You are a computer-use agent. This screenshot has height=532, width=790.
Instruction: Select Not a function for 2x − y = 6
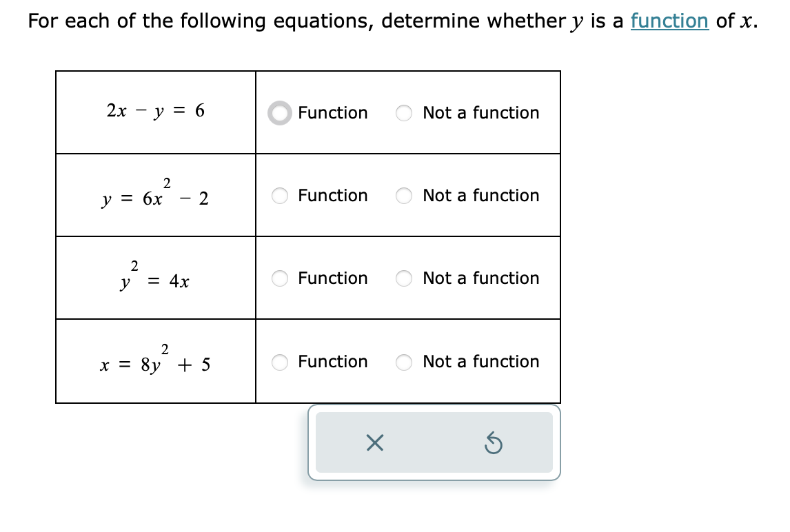(x=403, y=112)
